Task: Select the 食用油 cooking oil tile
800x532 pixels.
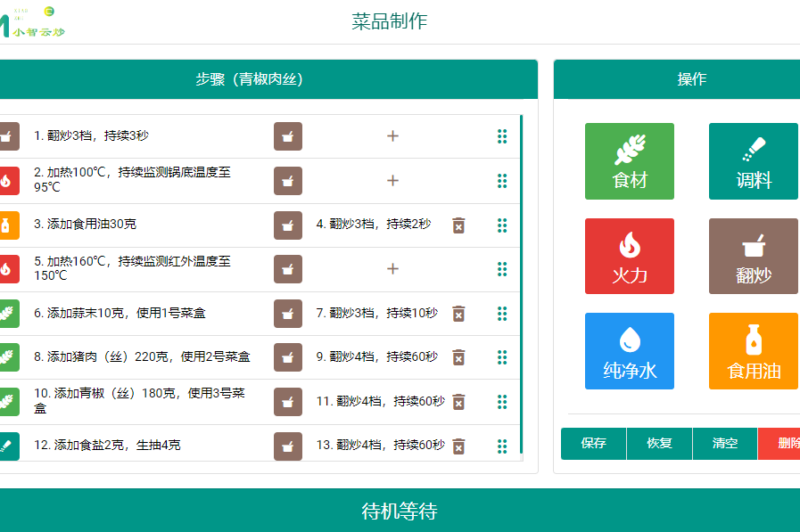Action: 753,351
